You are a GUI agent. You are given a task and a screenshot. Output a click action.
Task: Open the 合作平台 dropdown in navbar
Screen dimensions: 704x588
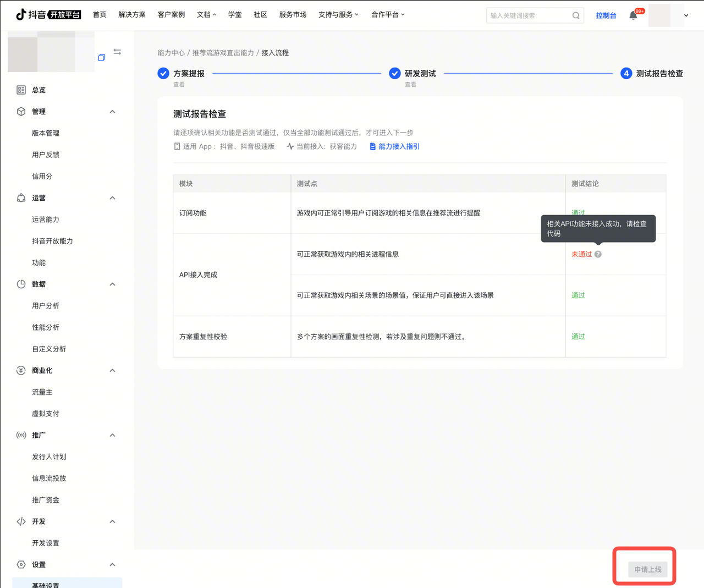pyautogui.click(x=388, y=15)
